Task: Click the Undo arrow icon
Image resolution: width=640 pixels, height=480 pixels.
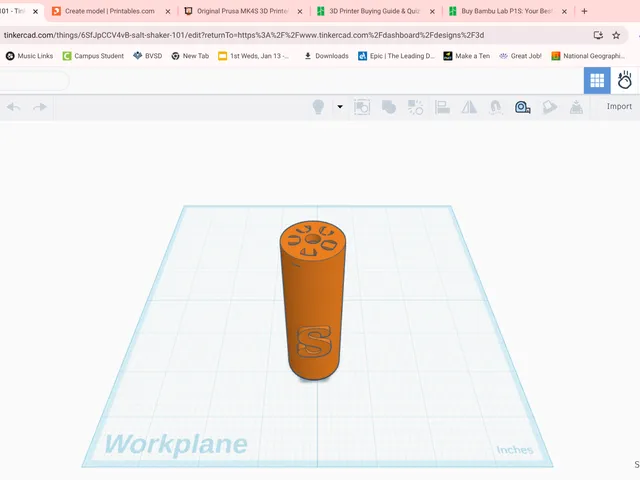Action: (13, 107)
